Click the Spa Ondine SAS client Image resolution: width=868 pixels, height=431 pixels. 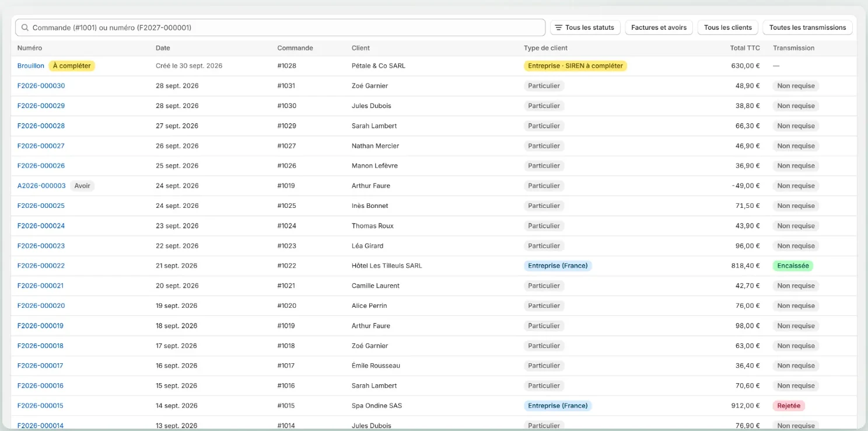(x=377, y=406)
